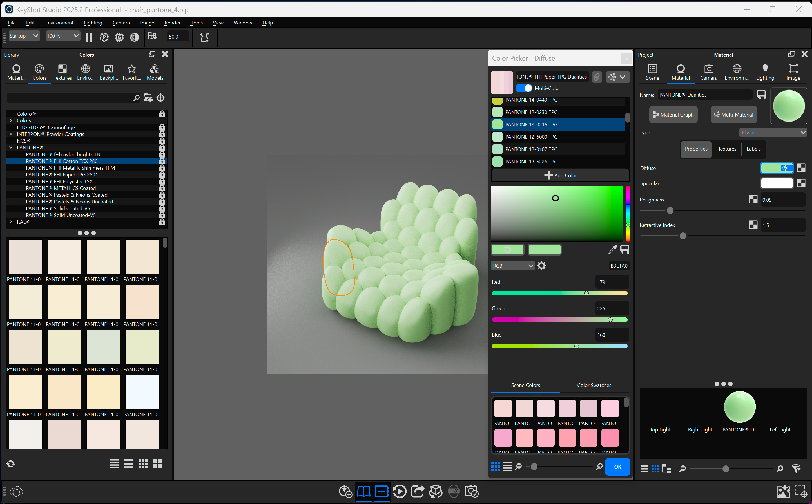Viewport: 812px width, 504px height.
Task: Open the Tools menu
Action: tap(197, 23)
